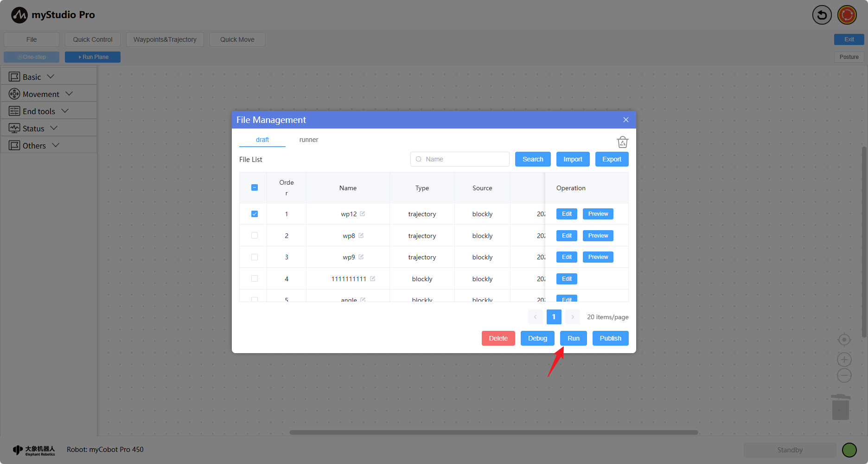868x464 pixels.
Task: Click the recycle bin icon in File Management
Action: (x=622, y=142)
